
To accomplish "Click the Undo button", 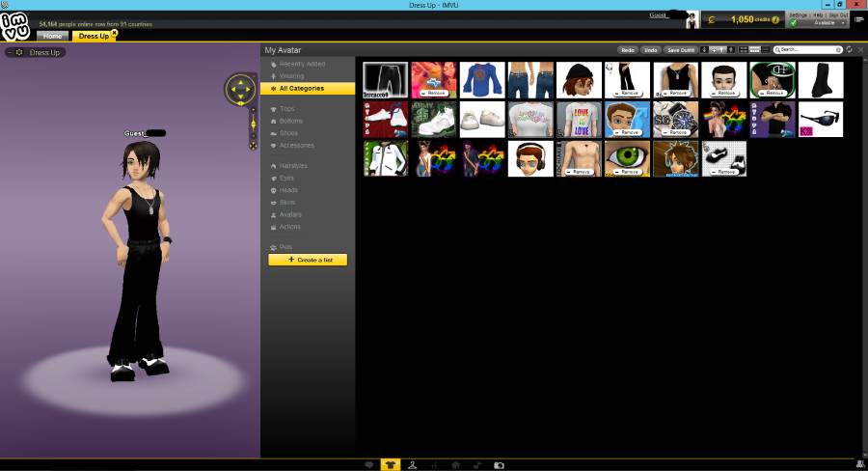I will [x=651, y=50].
